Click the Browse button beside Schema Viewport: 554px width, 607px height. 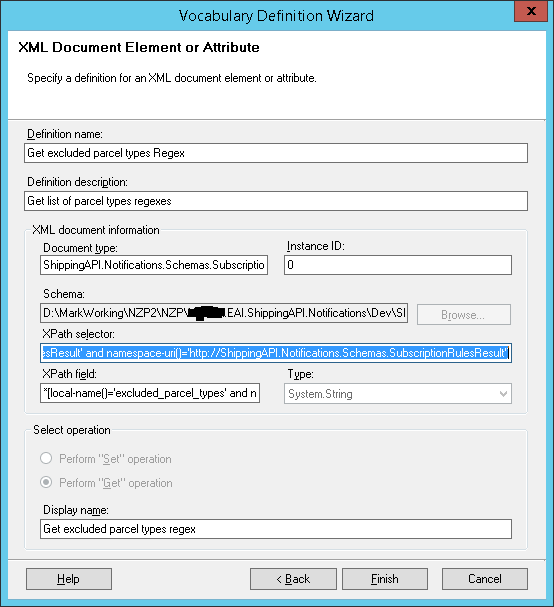463,315
